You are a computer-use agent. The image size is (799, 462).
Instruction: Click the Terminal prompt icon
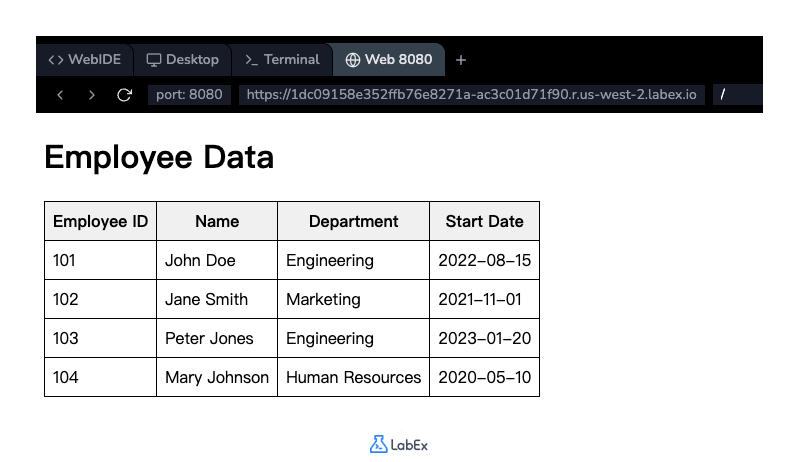coord(251,60)
